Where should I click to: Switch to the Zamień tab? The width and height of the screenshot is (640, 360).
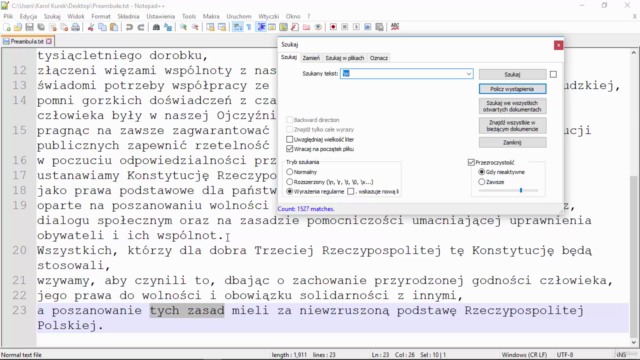click(x=311, y=58)
